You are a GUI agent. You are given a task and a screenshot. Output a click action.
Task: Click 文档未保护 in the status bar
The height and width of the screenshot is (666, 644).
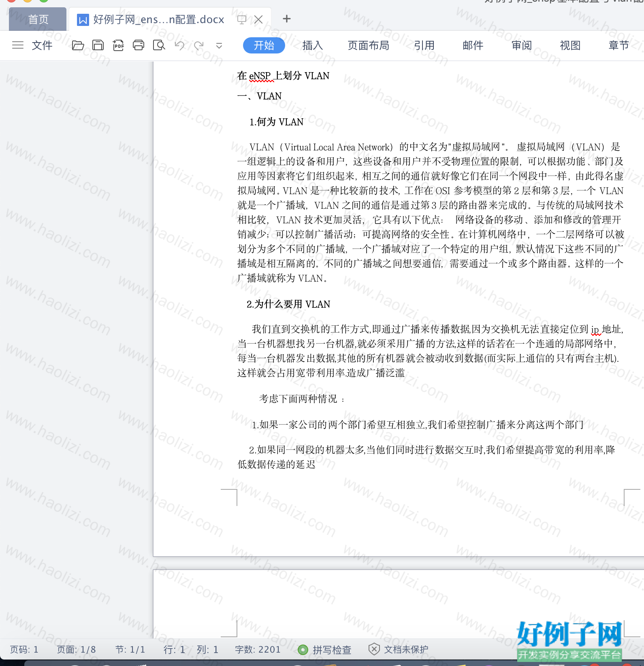pos(406,649)
